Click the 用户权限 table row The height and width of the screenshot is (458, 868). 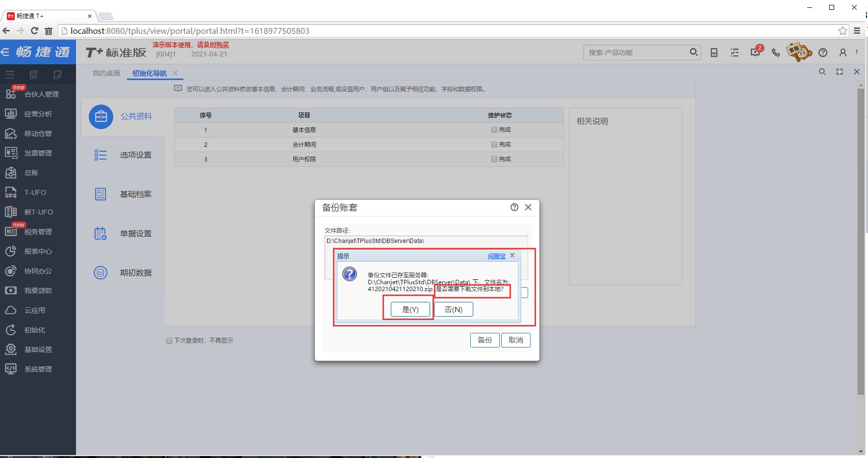coord(369,159)
